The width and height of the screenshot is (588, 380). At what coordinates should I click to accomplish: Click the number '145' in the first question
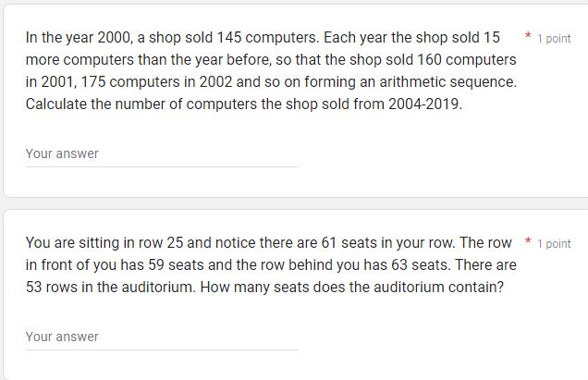coord(229,38)
